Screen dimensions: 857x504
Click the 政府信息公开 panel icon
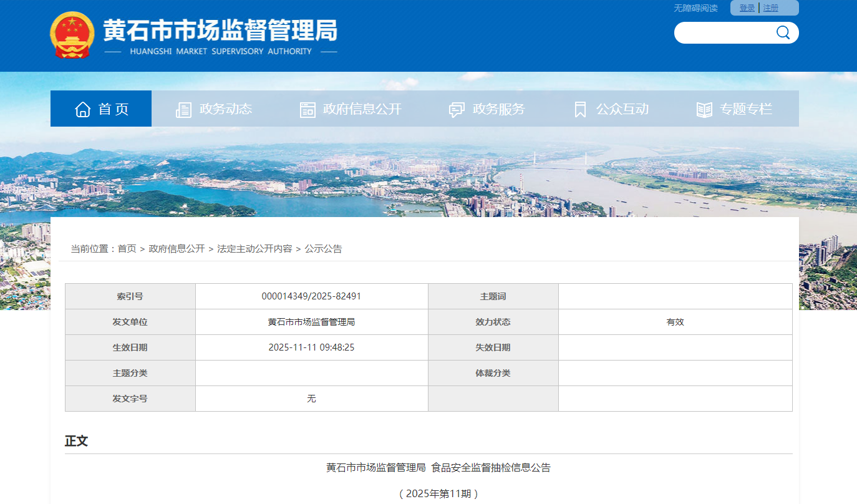pos(307,110)
